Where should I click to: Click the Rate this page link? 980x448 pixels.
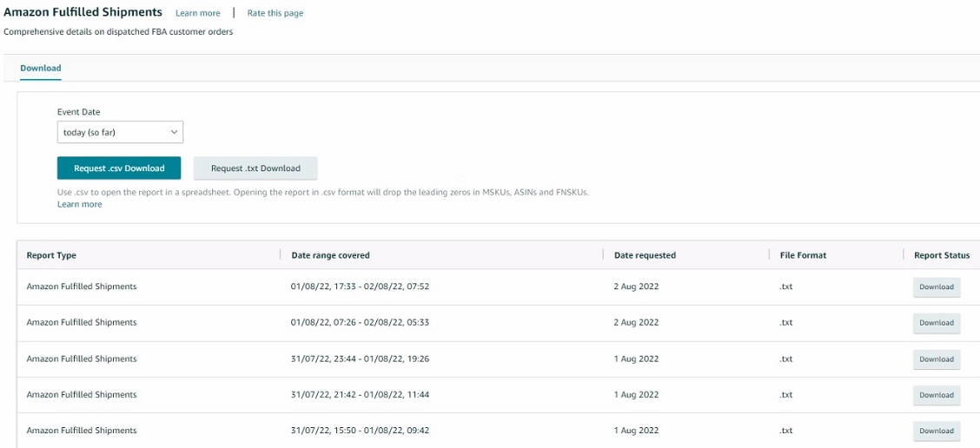pos(275,13)
